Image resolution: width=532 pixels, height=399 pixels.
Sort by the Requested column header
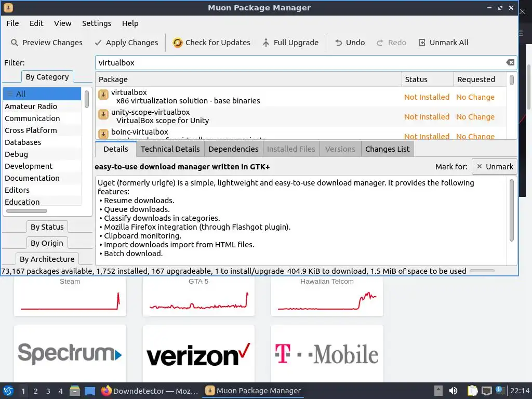(x=480, y=79)
